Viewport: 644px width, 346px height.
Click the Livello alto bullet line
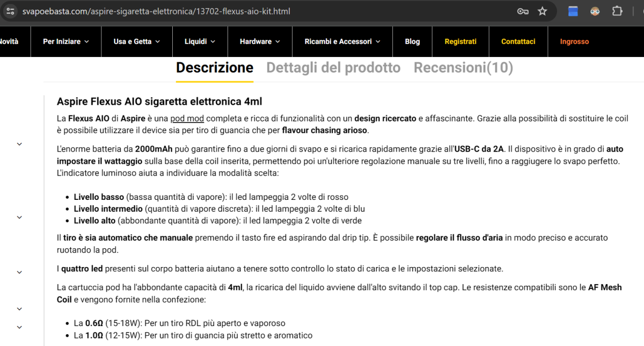tap(217, 221)
